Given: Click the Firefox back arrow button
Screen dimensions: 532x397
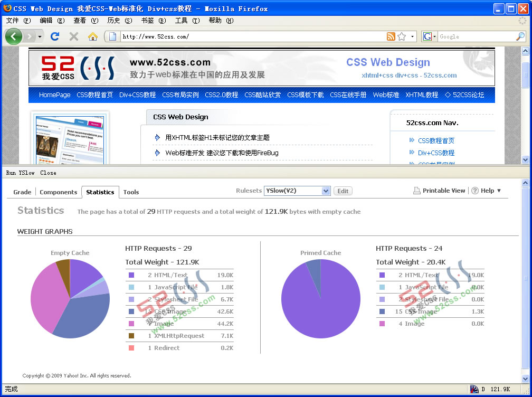Looking at the screenshot, I should click(x=14, y=36).
